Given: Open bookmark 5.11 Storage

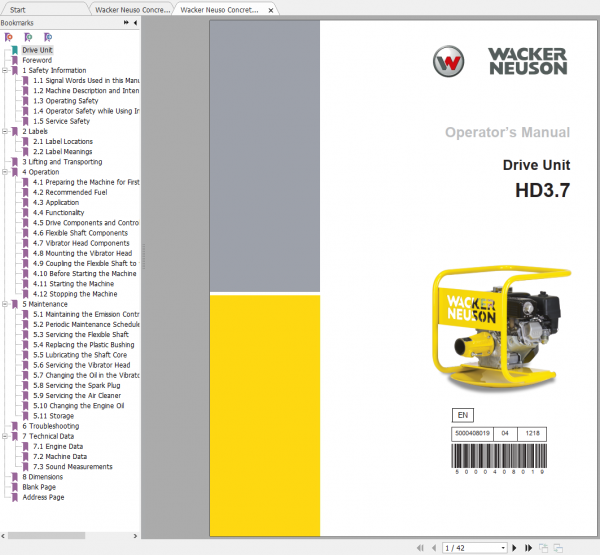Looking at the screenshot, I should click(53, 416).
